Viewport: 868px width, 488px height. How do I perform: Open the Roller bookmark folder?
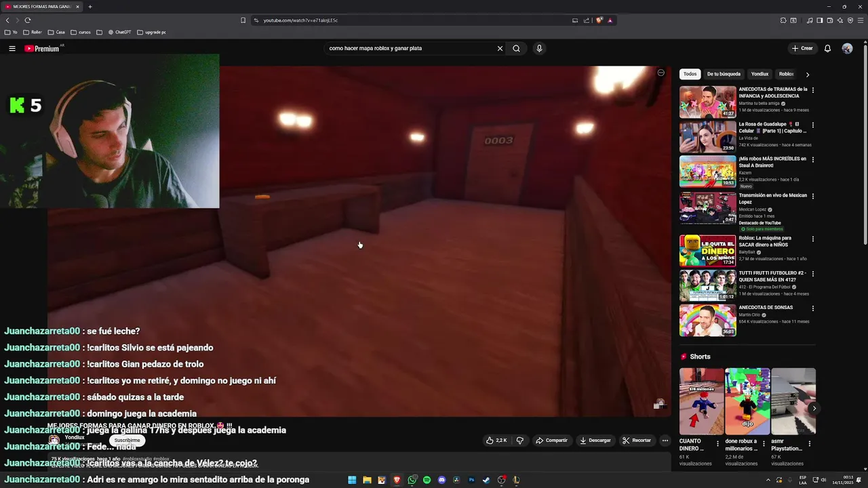click(32, 32)
